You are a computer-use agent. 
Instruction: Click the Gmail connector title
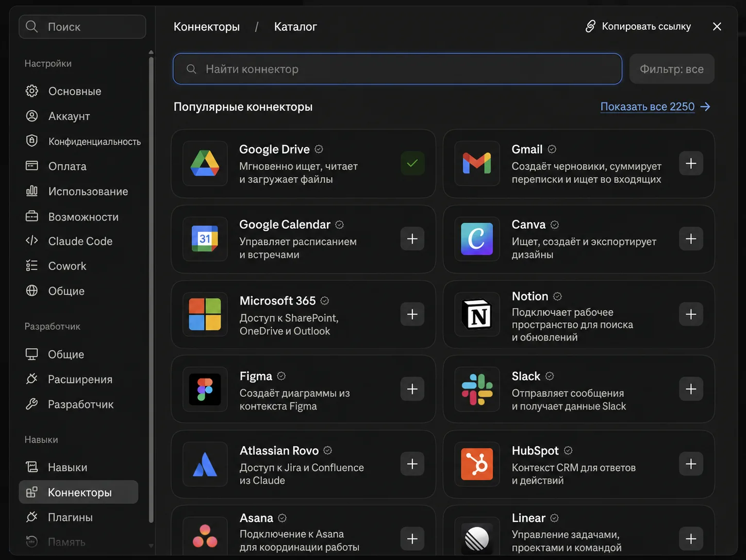[527, 149]
